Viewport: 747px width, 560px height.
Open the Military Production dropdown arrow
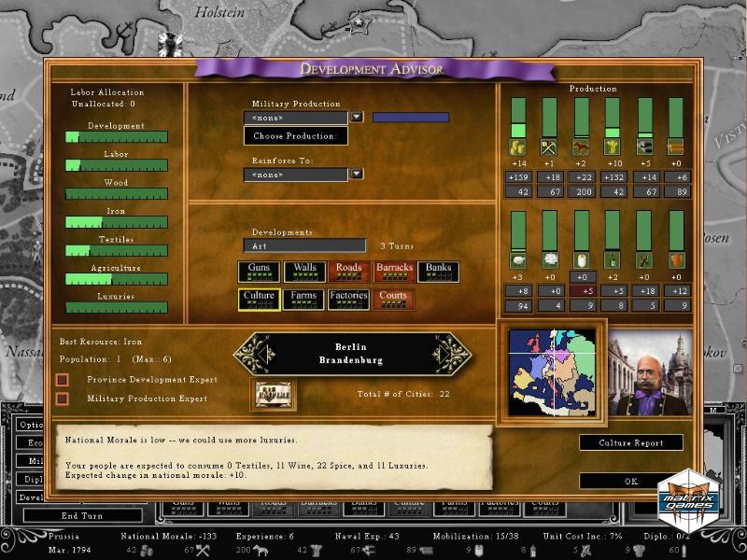[357, 118]
